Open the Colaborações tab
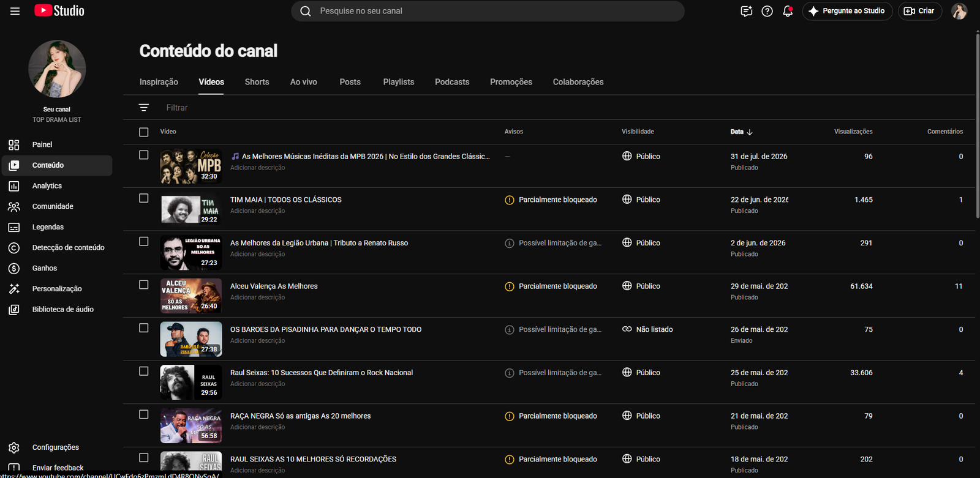 coord(578,82)
